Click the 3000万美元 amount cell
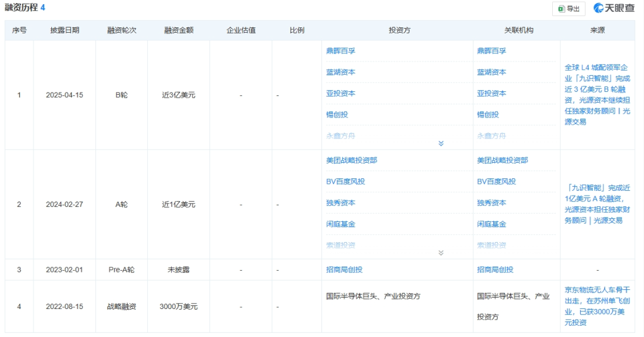The height and width of the screenshot is (337, 644). pos(179,307)
